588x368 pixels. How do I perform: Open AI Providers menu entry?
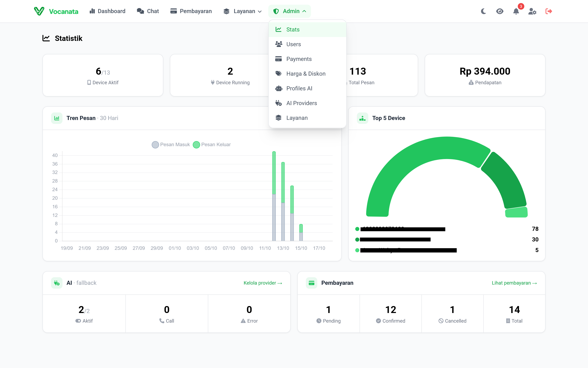pyautogui.click(x=307, y=103)
